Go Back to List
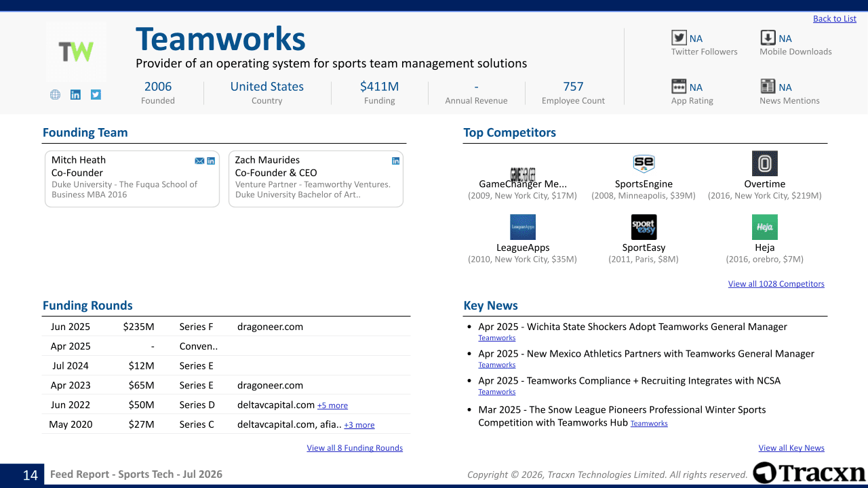This screenshot has width=868, height=488. point(835,19)
